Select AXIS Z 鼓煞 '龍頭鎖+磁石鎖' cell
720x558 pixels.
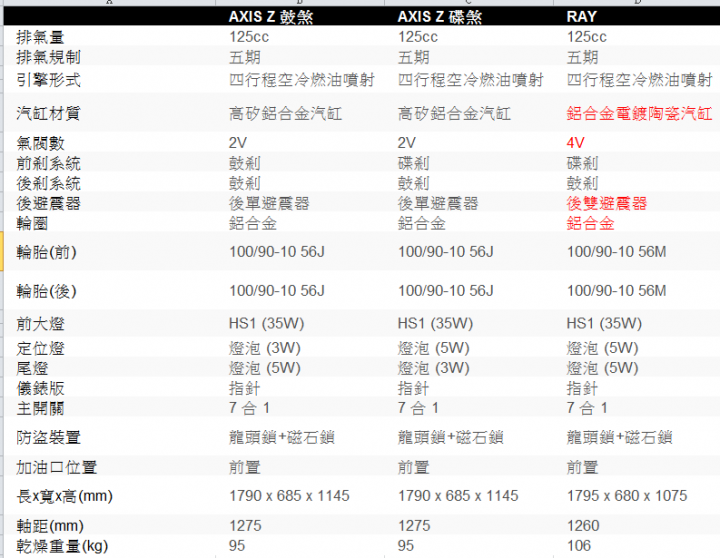click(x=281, y=437)
